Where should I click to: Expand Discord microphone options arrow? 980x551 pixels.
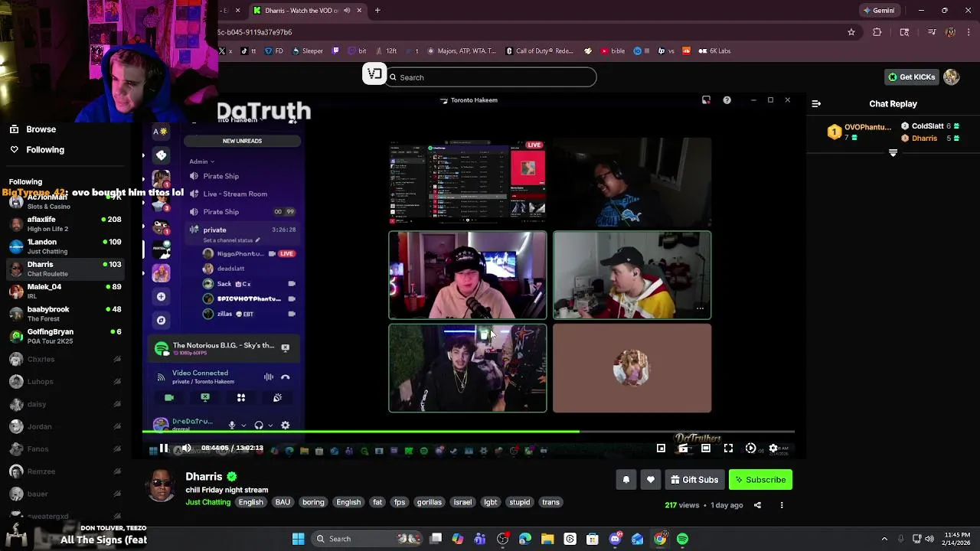[x=243, y=425]
